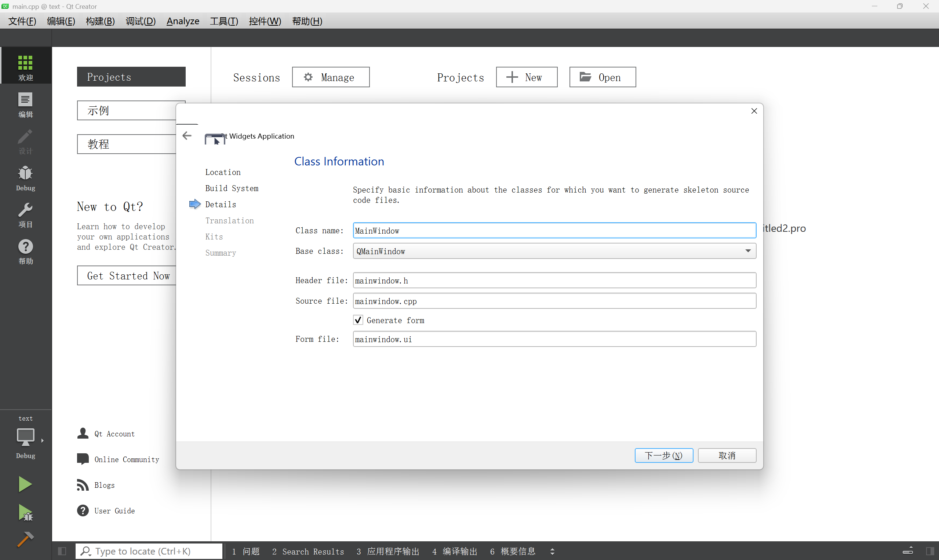
Task: Open output panes selector arrows
Action: pyautogui.click(x=552, y=551)
